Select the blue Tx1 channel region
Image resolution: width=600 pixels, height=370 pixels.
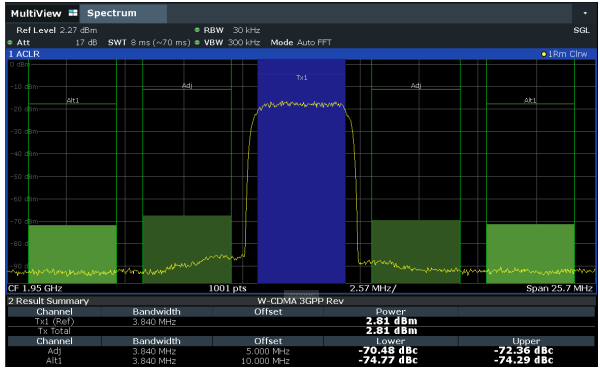click(x=302, y=171)
